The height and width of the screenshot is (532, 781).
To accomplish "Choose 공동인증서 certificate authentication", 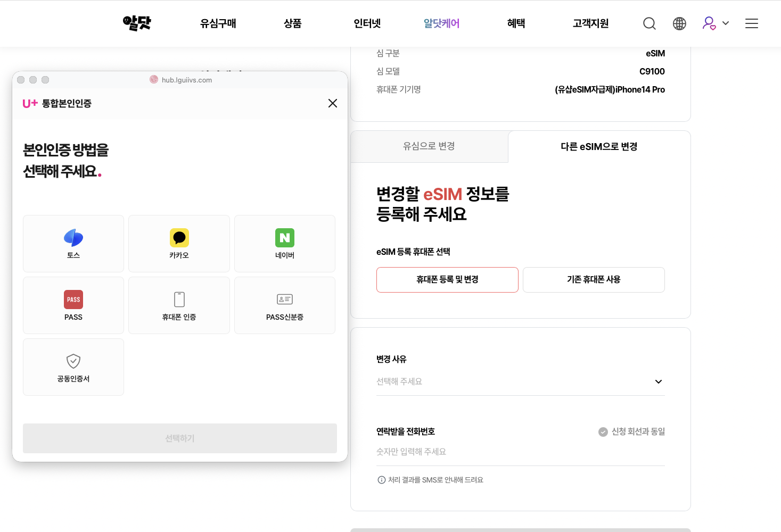I will coord(73,367).
